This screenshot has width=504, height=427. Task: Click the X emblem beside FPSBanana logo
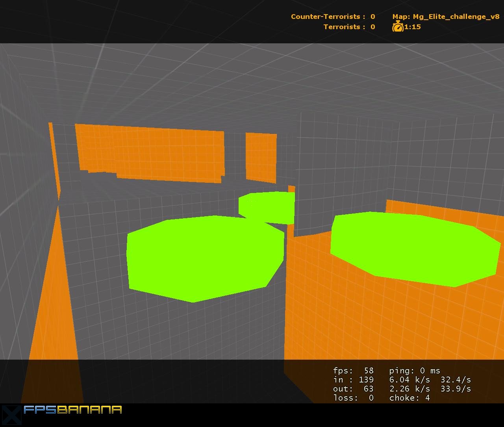click(x=11, y=415)
